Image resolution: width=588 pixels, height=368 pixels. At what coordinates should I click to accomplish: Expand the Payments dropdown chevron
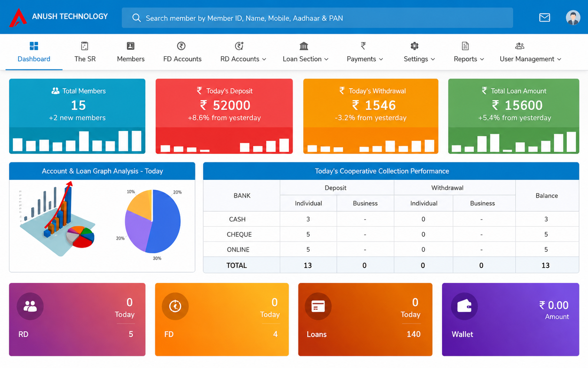click(x=381, y=59)
